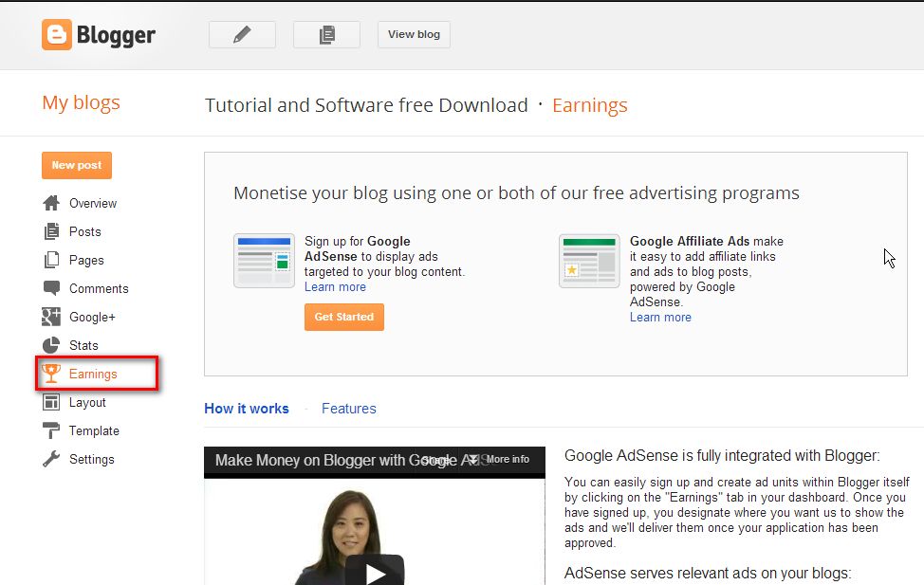Open Layout in the sidebar
Screen dimensions: 924x585
pos(87,402)
